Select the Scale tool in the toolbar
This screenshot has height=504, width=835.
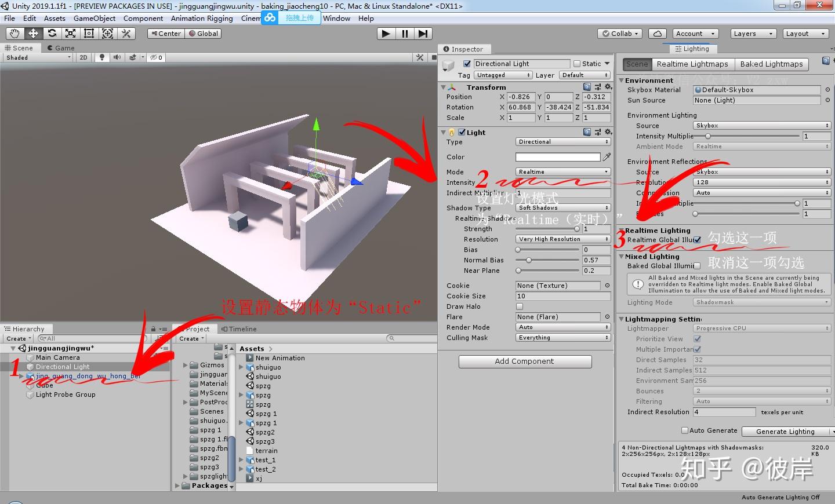tap(70, 34)
